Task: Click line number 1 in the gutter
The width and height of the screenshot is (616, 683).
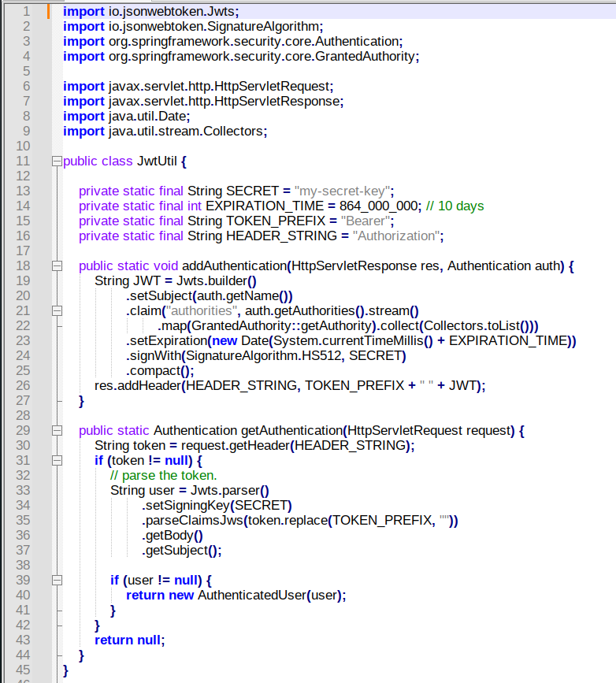Action: pos(26,11)
